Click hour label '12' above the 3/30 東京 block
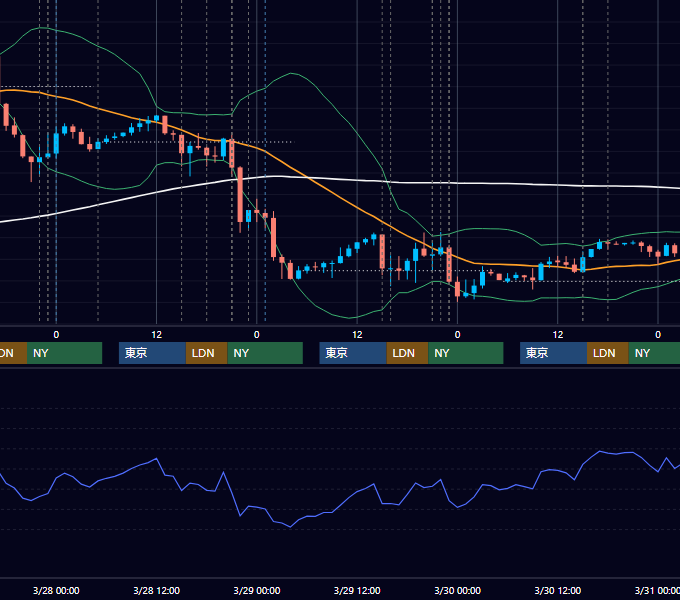The image size is (680, 600). click(x=558, y=335)
